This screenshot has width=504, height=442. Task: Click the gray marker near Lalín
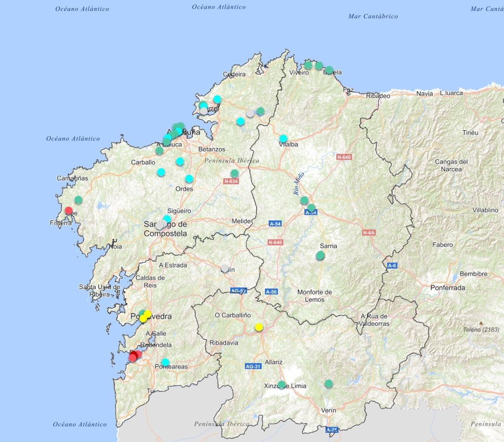coord(224,269)
